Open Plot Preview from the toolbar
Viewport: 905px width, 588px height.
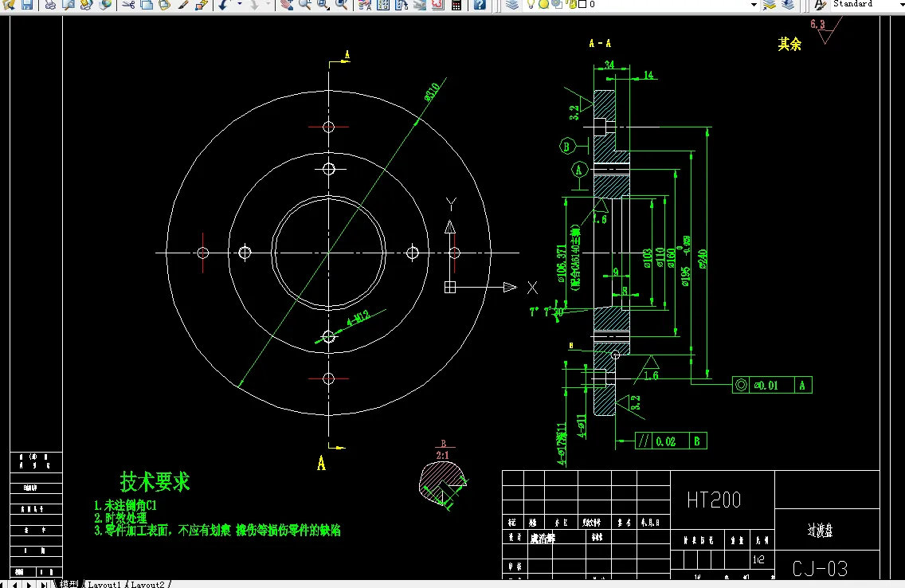tap(69, 5)
